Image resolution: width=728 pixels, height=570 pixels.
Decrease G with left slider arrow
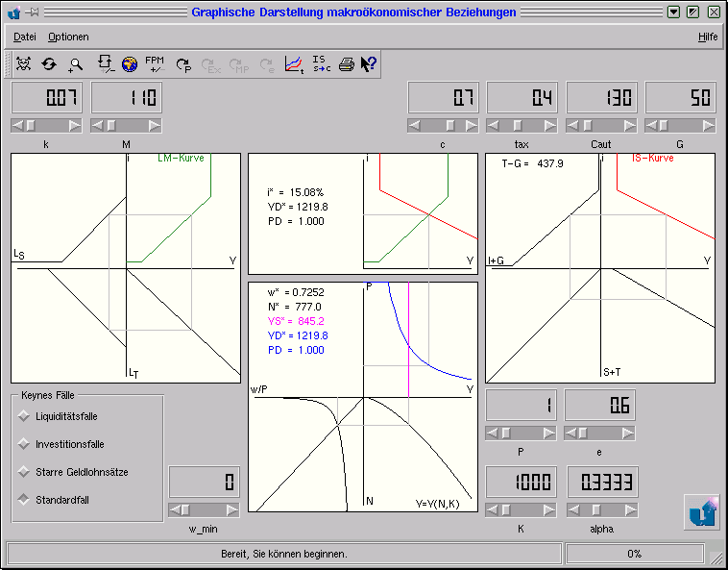pos(651,125)
